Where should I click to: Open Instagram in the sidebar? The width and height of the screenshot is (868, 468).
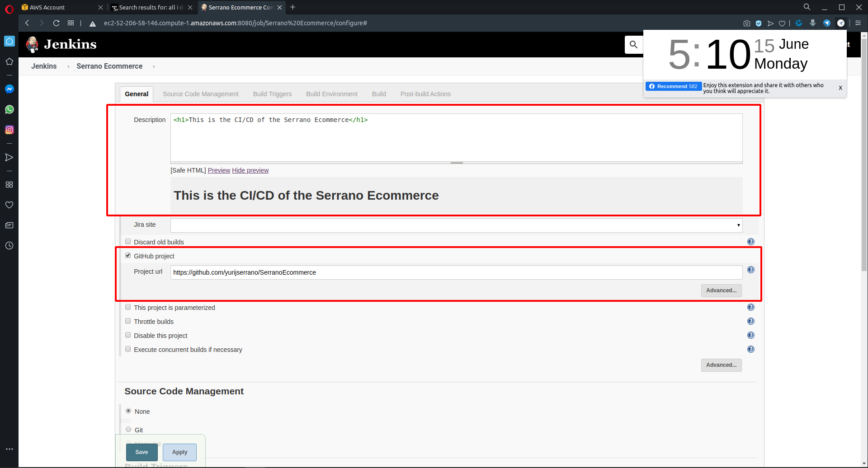click(x=9, y=130)
